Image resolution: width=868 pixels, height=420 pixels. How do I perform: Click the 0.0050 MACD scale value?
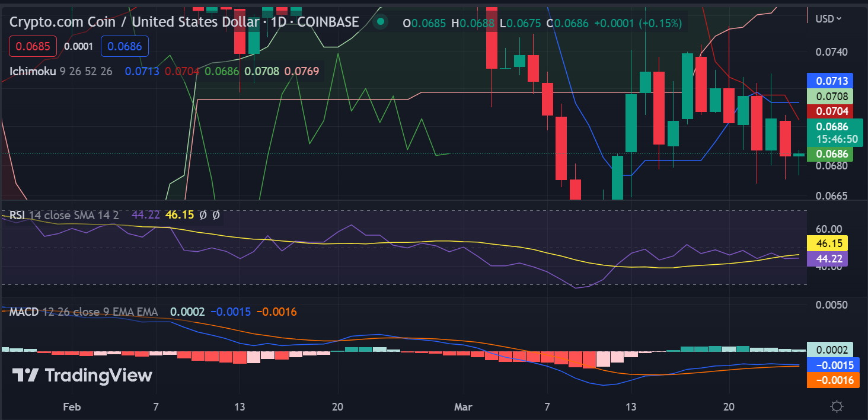832,304
